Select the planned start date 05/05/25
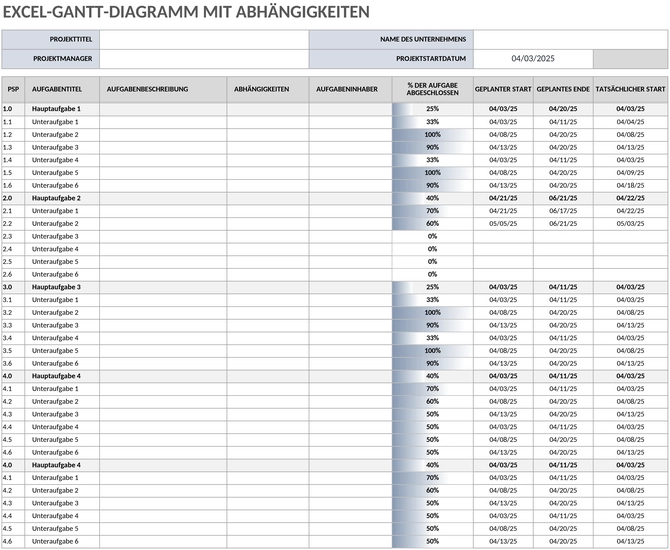This screenshot has height=550, width=670. pyautogui.click(x=503, y=224)
